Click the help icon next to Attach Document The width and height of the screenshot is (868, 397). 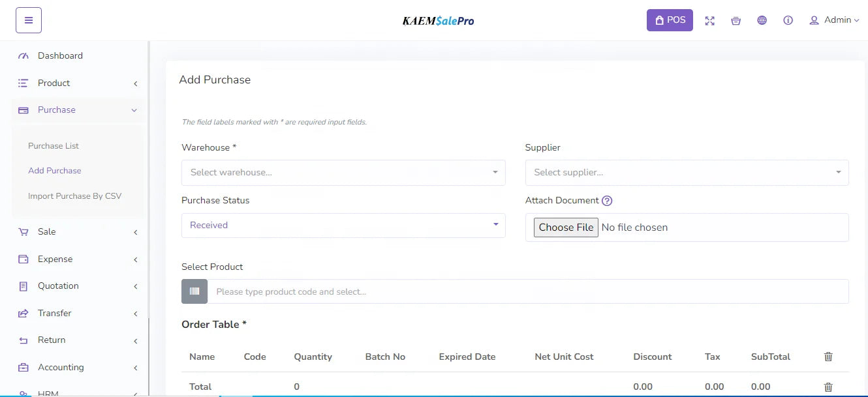point(607,201)
